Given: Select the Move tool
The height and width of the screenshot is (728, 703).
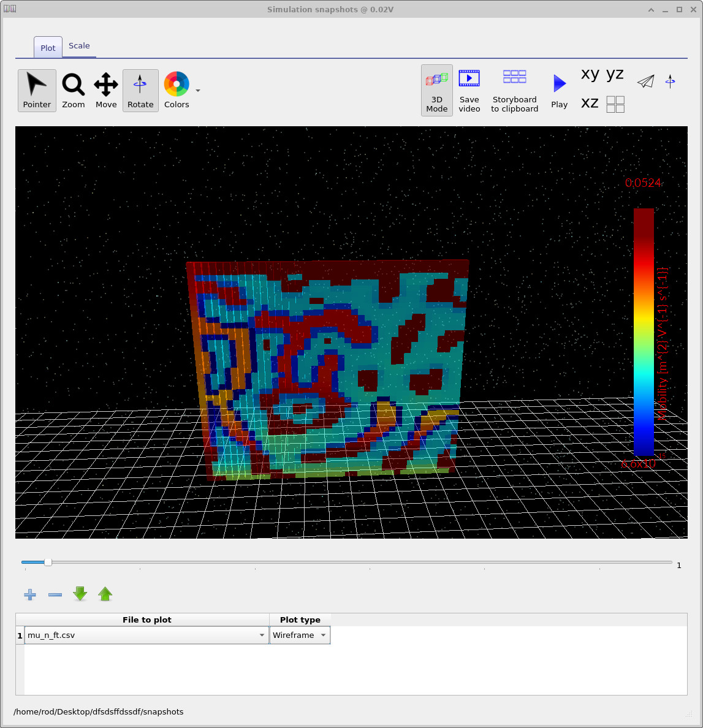Looking at the screenshot, I should (x=105, y=90).
